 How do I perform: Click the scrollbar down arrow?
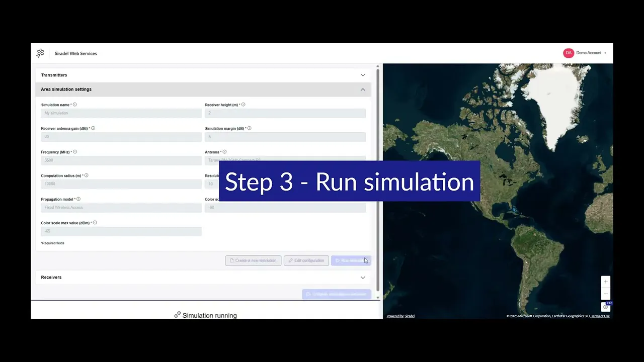[x=378, y=298]
